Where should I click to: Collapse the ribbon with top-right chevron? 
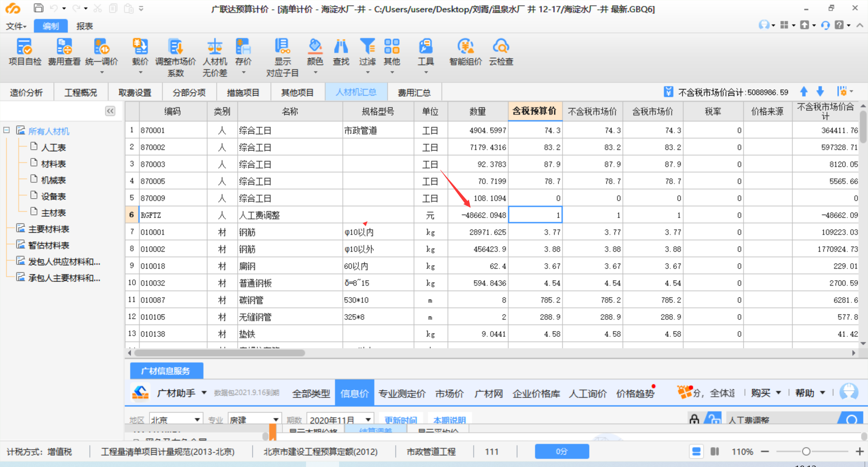860,25
